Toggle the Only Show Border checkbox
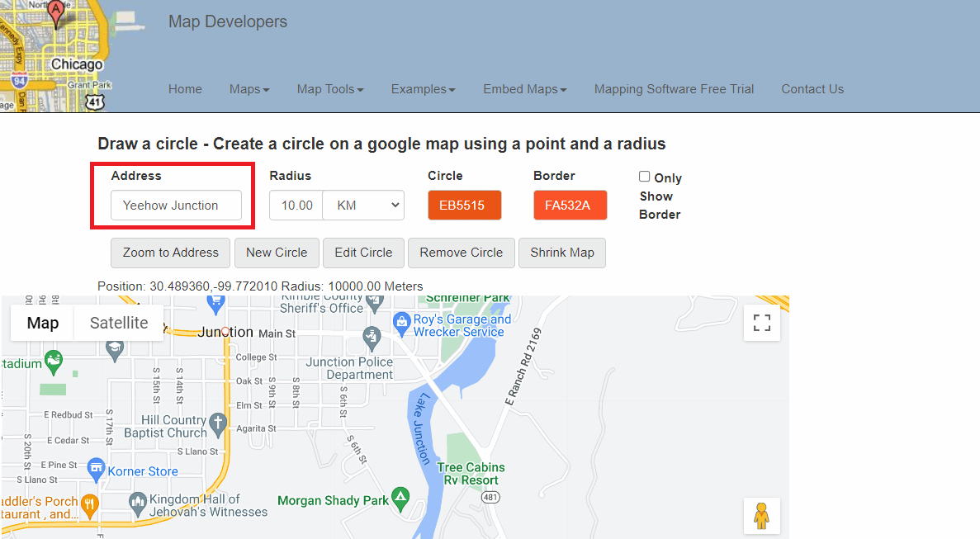 point(644,177)
